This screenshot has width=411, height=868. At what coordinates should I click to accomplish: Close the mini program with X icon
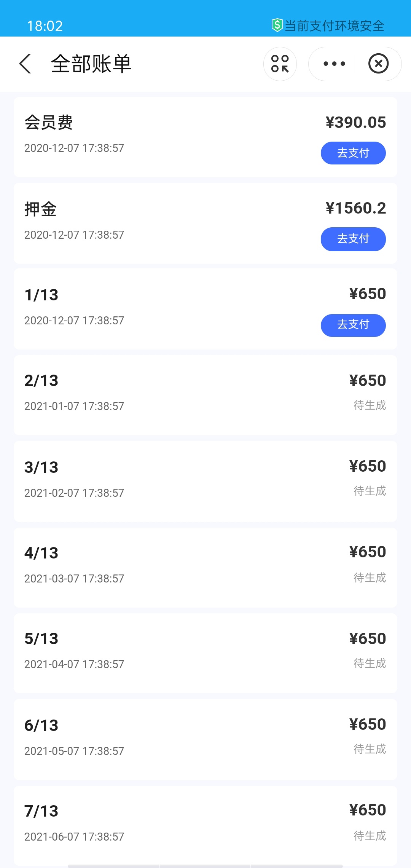(x=378, y=64)
